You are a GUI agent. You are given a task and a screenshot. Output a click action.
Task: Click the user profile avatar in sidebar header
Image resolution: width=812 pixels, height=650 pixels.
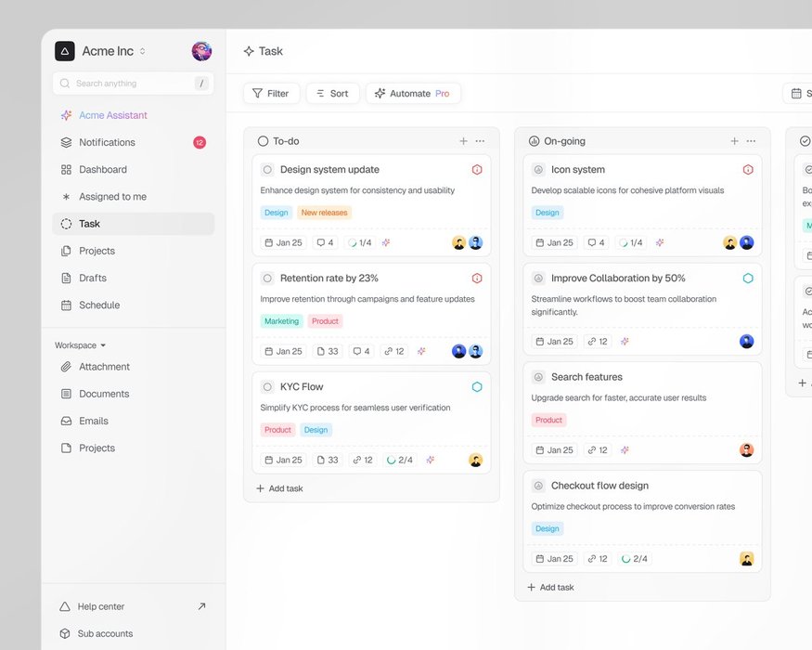click(201, 51)
